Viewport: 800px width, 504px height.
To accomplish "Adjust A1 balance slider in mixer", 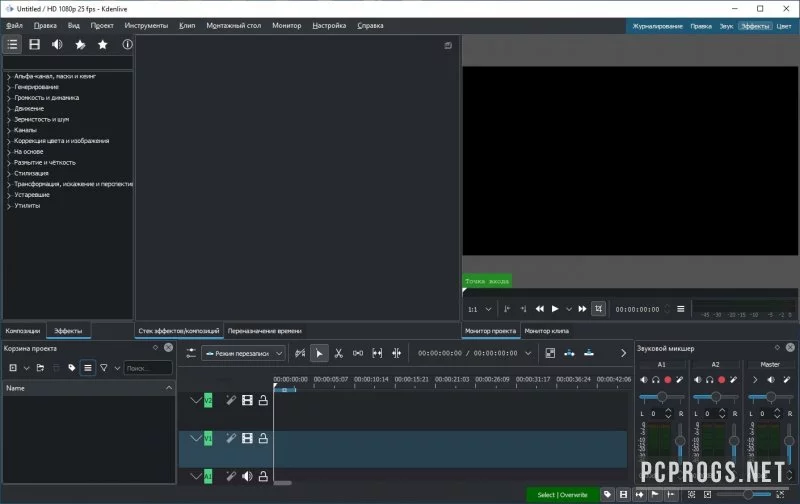I will pyautogui.click(x=662, y=396).
